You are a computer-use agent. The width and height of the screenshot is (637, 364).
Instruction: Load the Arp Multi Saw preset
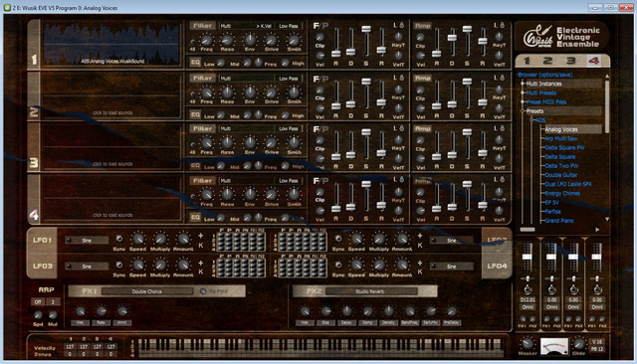click(561, 138)
